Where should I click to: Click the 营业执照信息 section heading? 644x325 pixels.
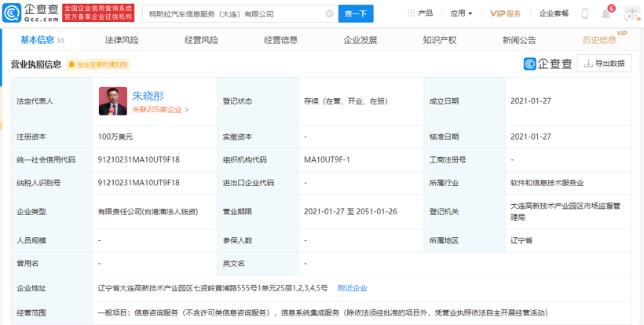coord(36,64)
